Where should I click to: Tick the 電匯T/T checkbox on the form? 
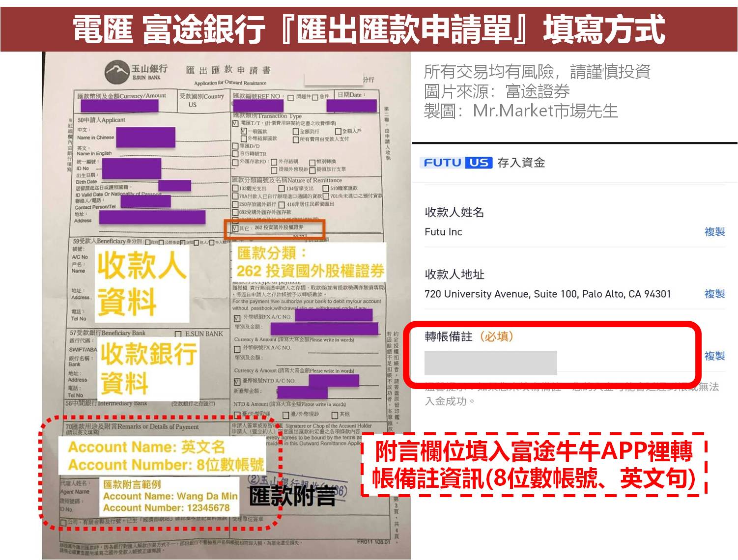click(235, 123)
